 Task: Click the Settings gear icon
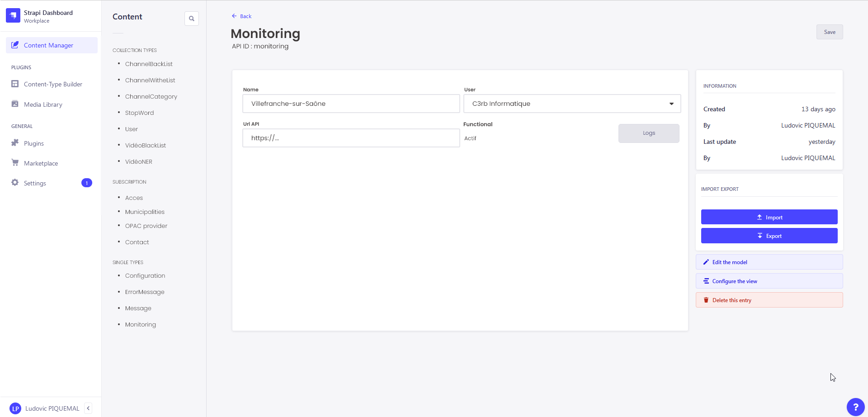click(x=15, y=183)
